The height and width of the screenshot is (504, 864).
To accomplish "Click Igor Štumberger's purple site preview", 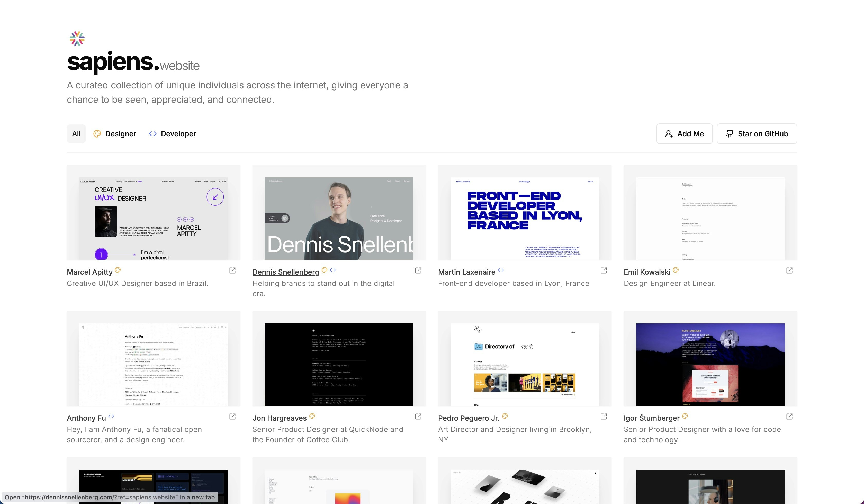I will click(710, 364).
